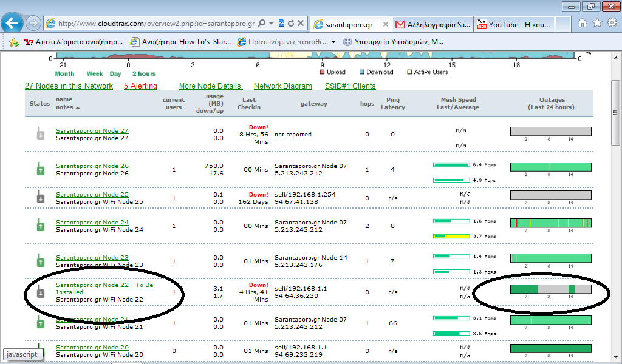Click Node 26 6.4 Mbps mesh speed bar

tap(451, 165)
